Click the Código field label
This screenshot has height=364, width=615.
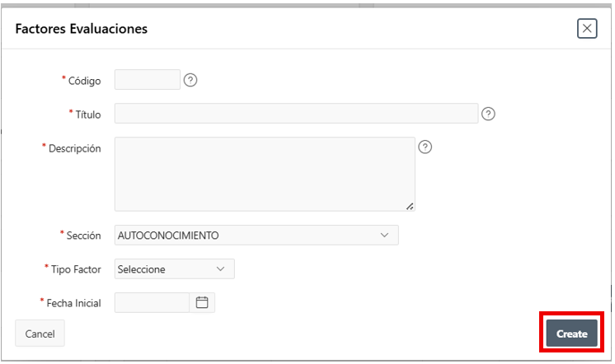coord(84,81)
